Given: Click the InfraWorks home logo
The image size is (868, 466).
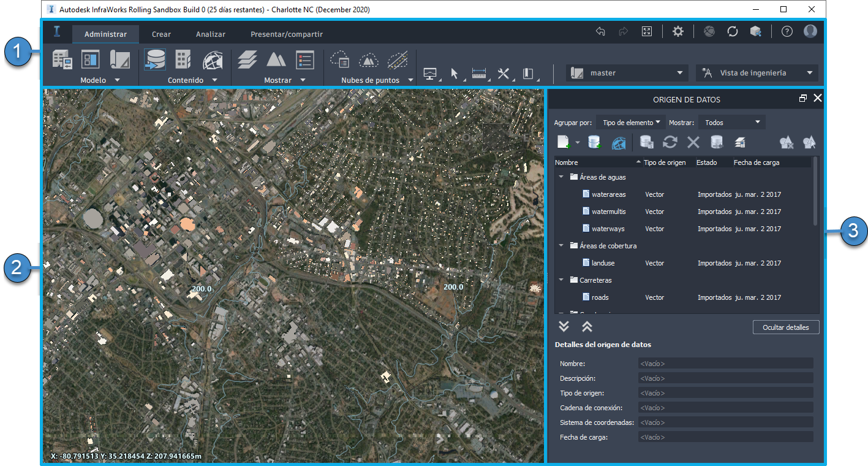Looking at the screenshot, I should tap(57, 31).
